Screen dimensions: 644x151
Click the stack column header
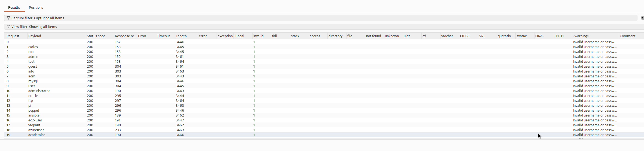(x=299, y=36)
